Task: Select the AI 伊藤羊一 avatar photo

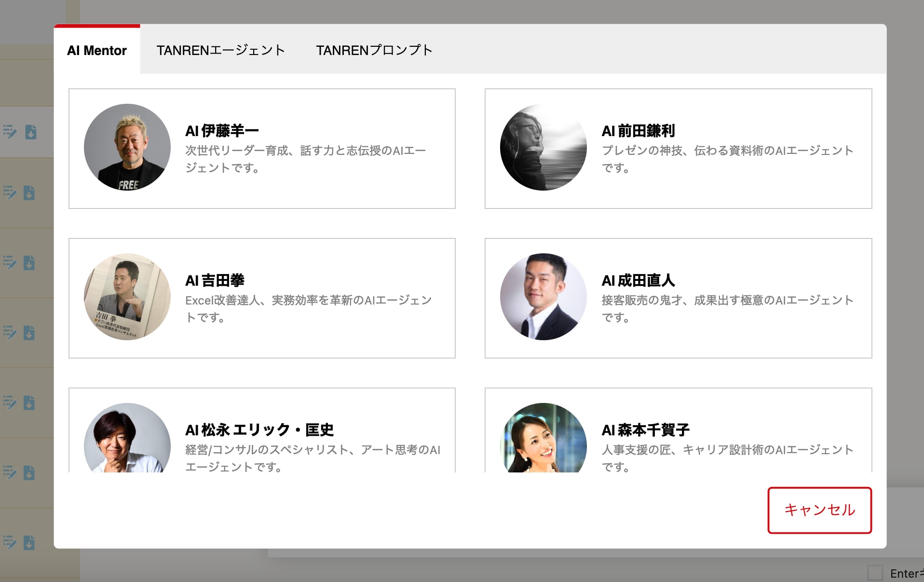Action: click(x=127, y=147)
